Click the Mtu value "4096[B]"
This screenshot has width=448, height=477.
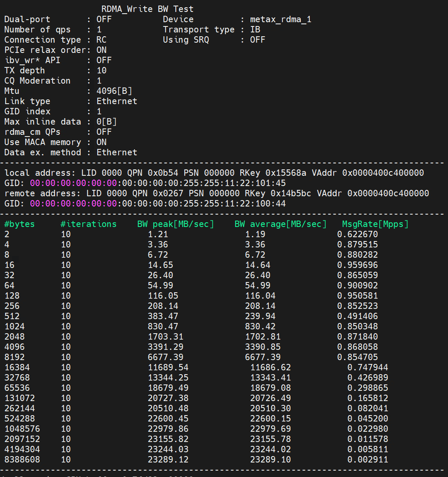114,91
